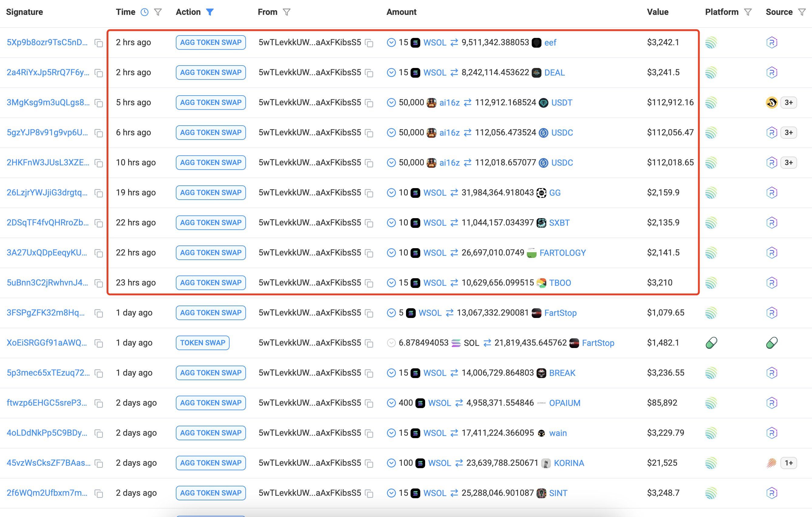Click Raydium source icon in DEAL row
The width and height of the screenshot is (812, 517).
[x=772, y=73]
